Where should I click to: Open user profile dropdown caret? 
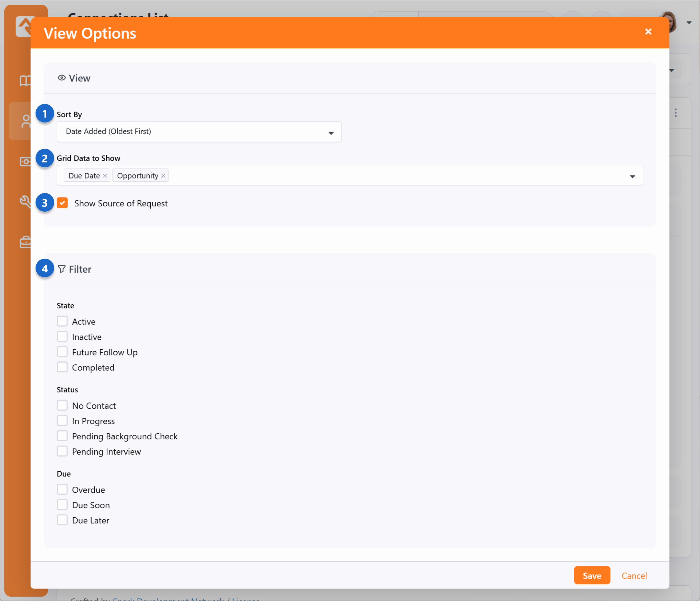[x=689, y=23]
